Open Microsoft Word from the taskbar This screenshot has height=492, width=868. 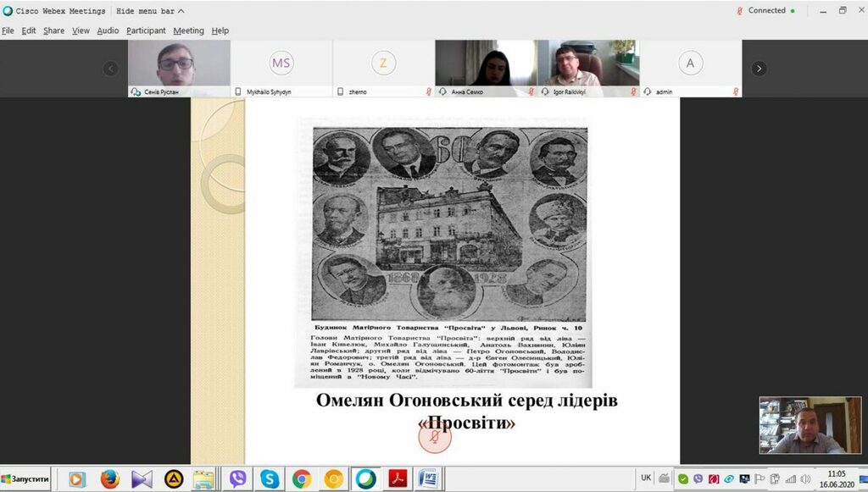click(428, 478)
